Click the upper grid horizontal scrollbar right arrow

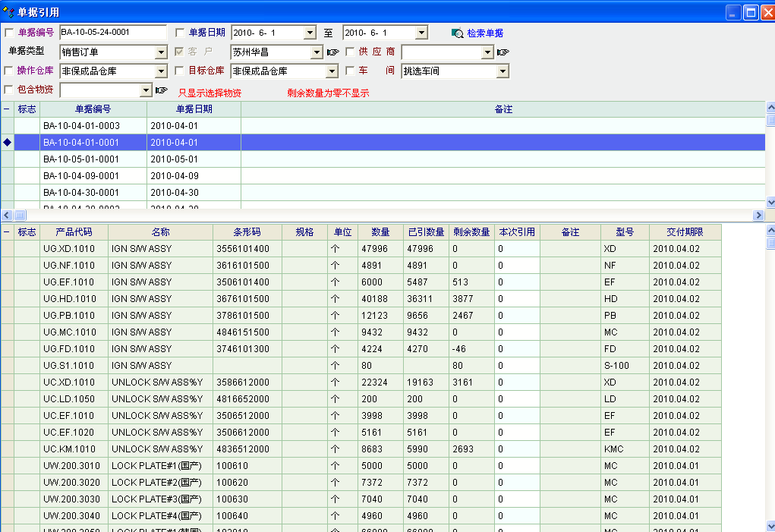pyautogui.click(x=757, y=215)
